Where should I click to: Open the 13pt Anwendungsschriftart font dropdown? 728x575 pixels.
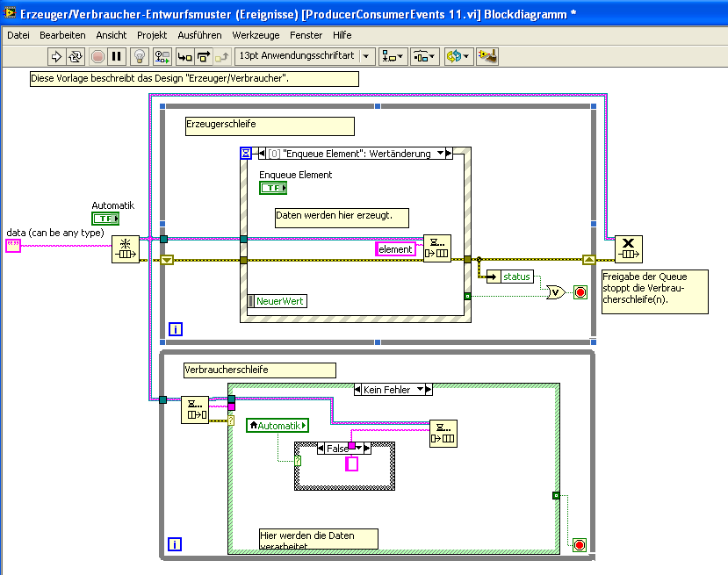point(305,56)
